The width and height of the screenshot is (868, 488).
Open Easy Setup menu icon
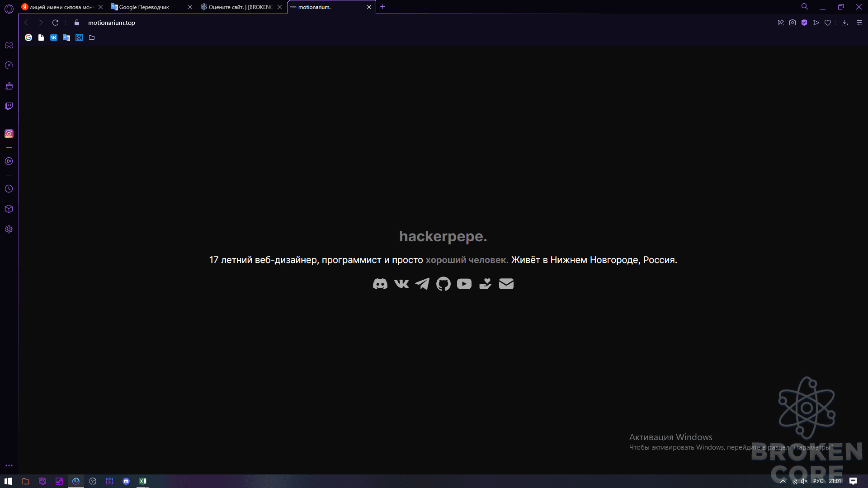859,23
